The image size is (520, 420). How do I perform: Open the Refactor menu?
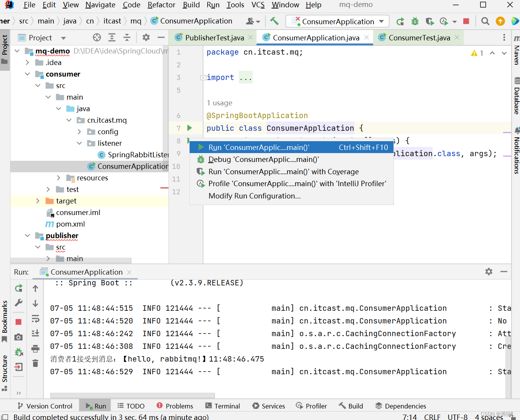click(x=162, y=5)
